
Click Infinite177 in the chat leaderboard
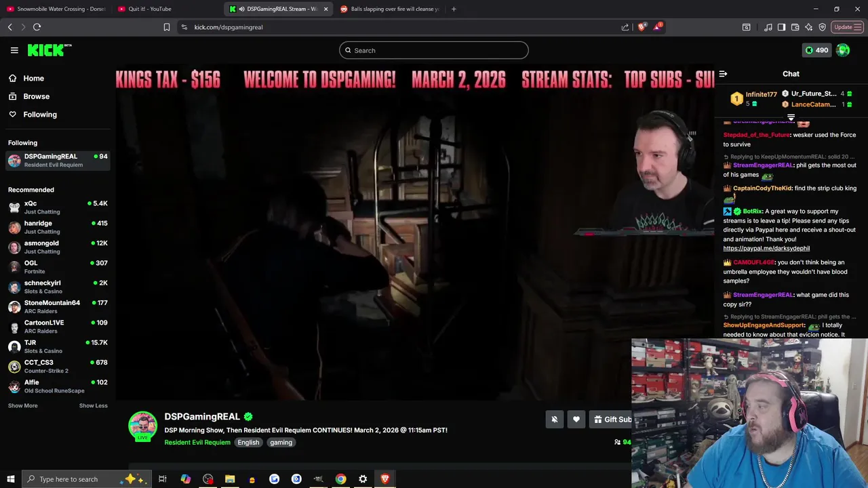761,94
